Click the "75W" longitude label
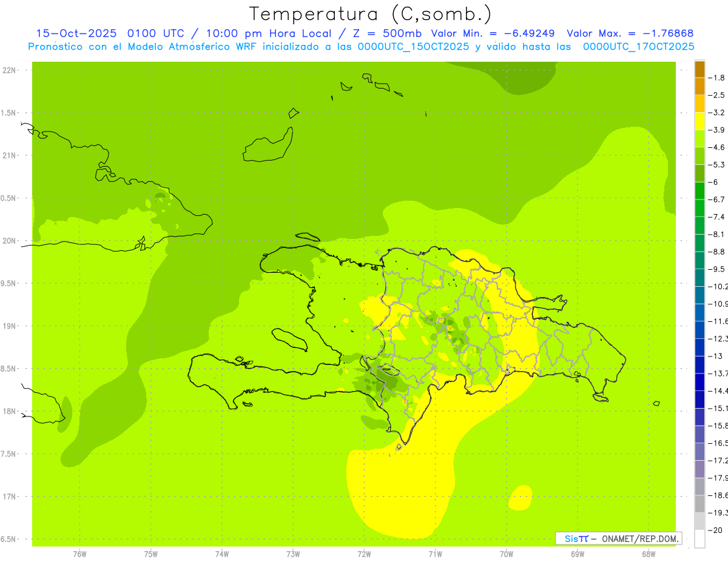728x562 pixels. pyautogui.click(x=151, y=554)
